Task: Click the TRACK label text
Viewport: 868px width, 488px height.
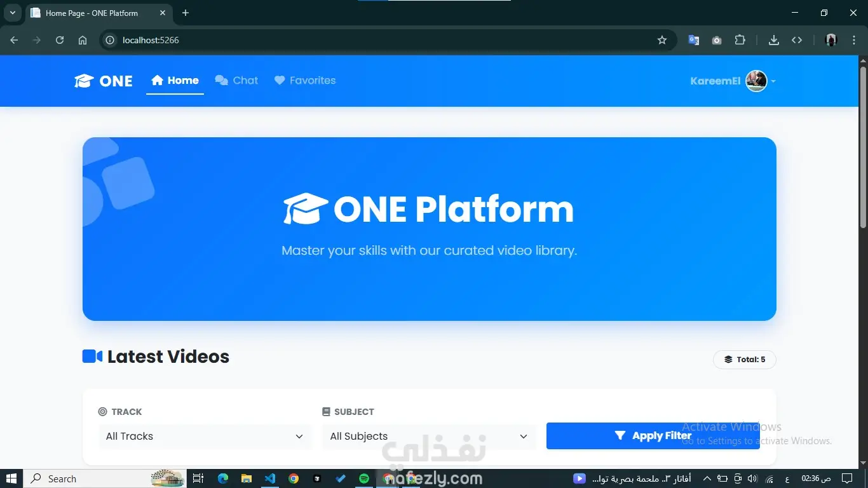Action: pos(126,412)
